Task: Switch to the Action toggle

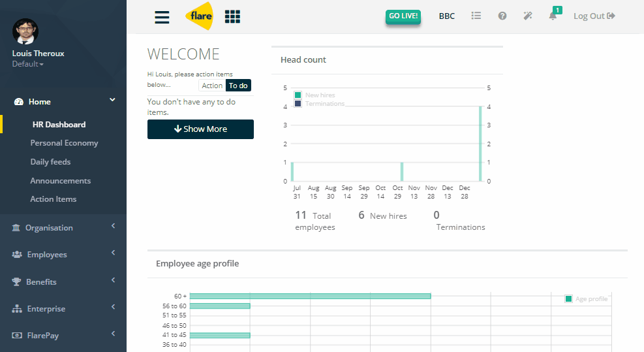Action: coord(212,86)
